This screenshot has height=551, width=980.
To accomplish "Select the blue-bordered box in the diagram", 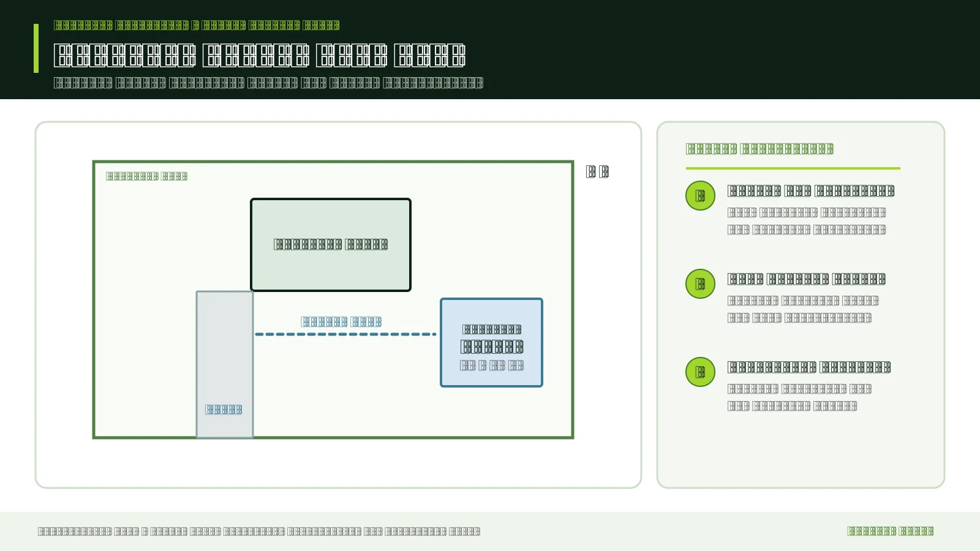I will [491, 343].
